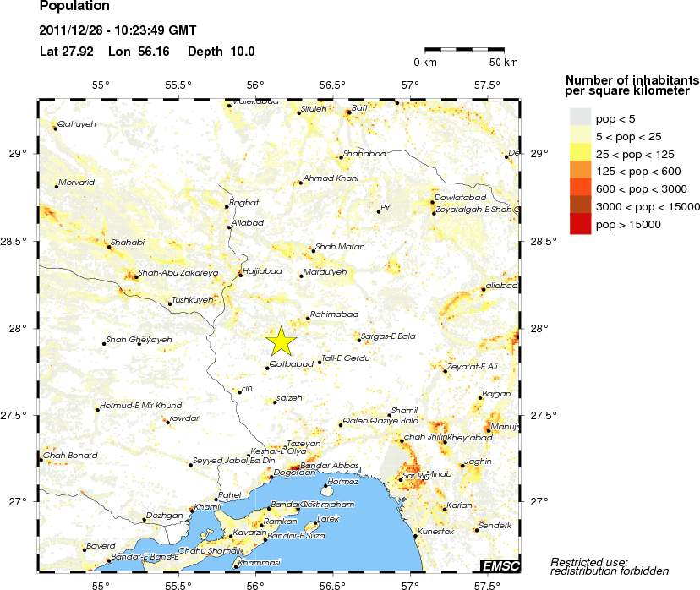Click the Morvarid location dot
Image resolution: width=700 pixels, height=590 pixels.
tap(57, 186)
